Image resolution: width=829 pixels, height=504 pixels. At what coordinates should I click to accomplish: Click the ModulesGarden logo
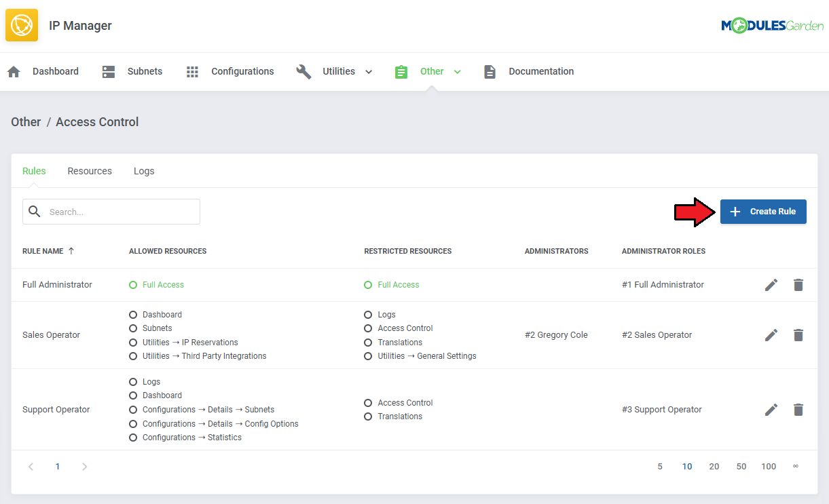click(x=772, y=26)
